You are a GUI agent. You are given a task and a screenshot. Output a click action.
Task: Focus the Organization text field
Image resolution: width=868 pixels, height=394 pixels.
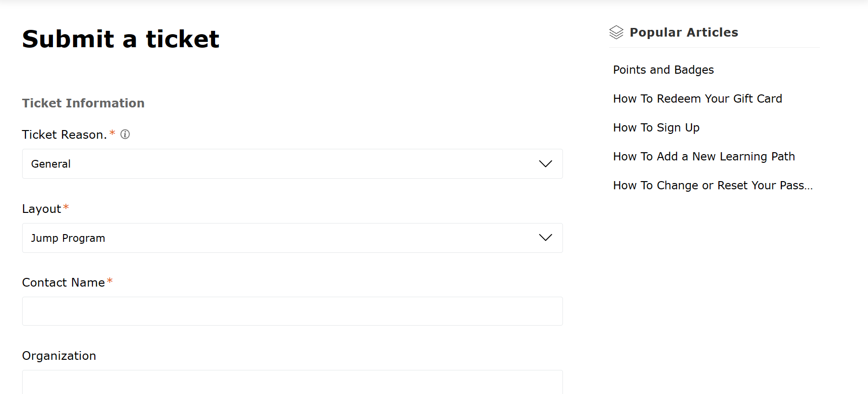[293, 382]
